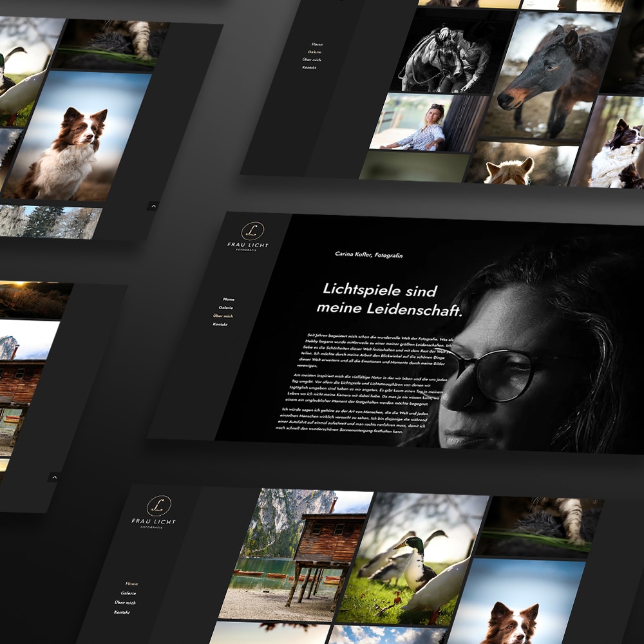
Task: Open the ducks photo in the bottom gallery
Action: point(412,560)
